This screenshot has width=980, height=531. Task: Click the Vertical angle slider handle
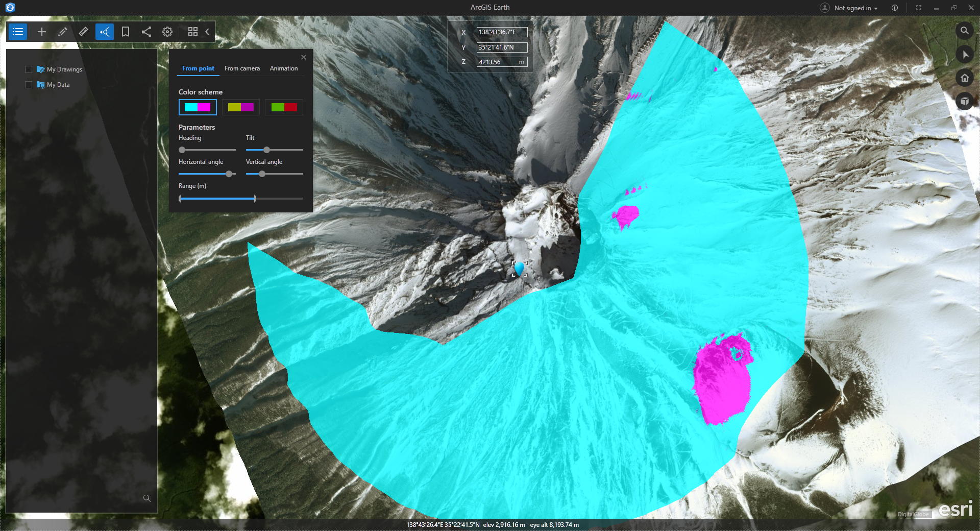click(x=262, y=174)
